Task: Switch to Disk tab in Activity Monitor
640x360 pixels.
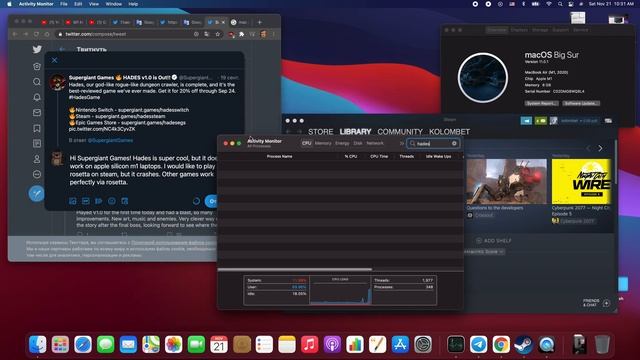Action: (x=358, y=143)
